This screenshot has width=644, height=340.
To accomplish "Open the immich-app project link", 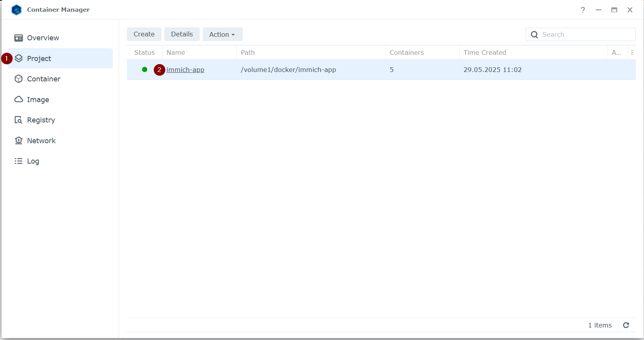I will click(x=186, y=70).
